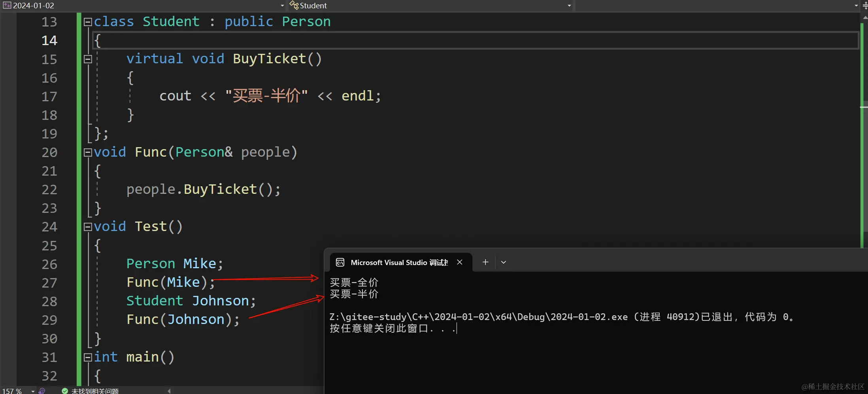Click the '买票-半价' string literal in code
This screenshot has width=868, height=394.
pyautogui.click(x=266, y=96)
